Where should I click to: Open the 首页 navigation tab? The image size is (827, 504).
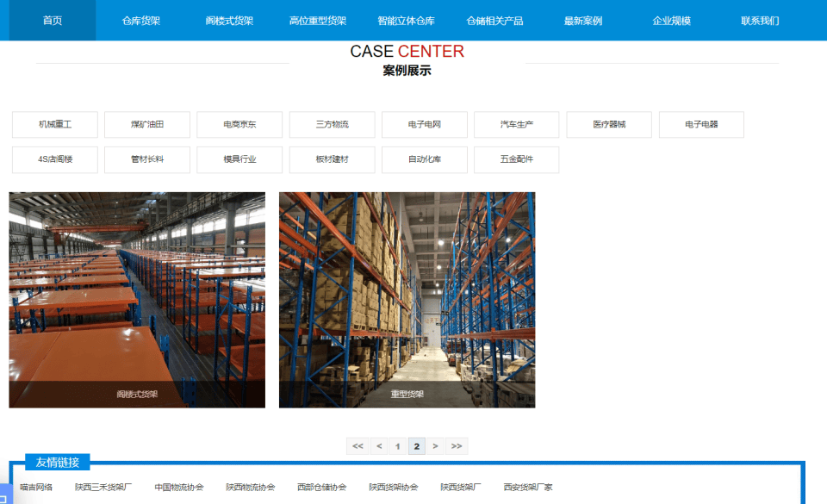click(53, 21)
